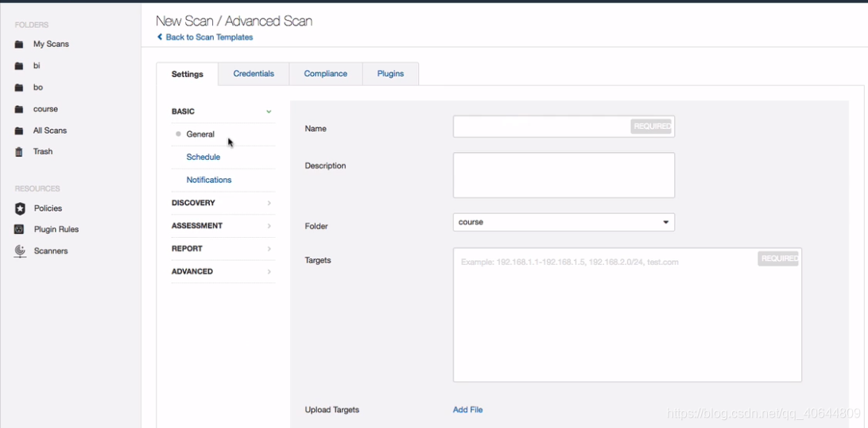
Task: Select General under BASIC
Action: (x=200, y=134)
